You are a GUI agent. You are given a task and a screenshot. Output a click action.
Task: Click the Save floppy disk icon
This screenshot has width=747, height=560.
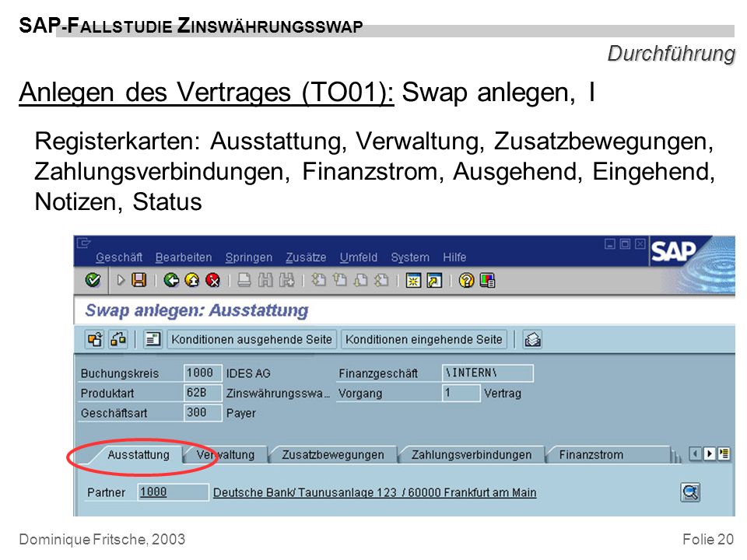[139, 280]
